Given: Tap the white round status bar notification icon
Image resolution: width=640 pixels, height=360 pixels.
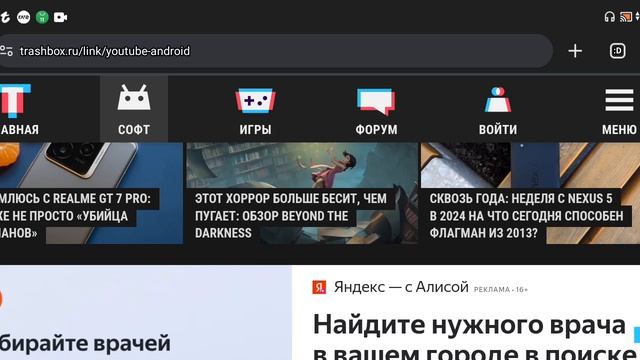Looking at the screenshot, I should 23,17.
